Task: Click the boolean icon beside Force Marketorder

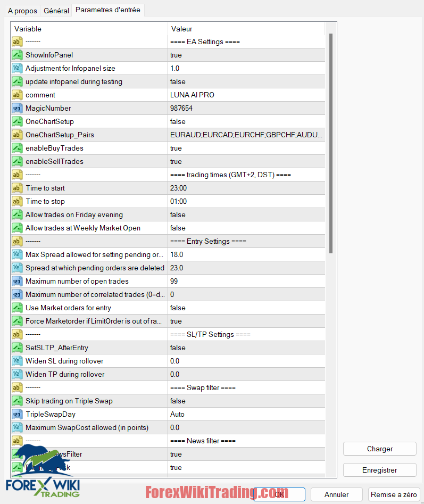Action: (17, 321)
